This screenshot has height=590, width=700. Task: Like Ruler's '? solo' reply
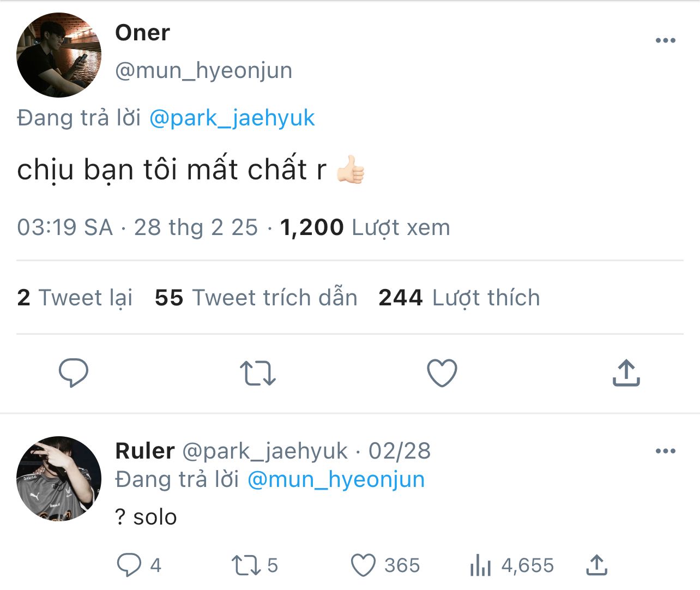363,565
